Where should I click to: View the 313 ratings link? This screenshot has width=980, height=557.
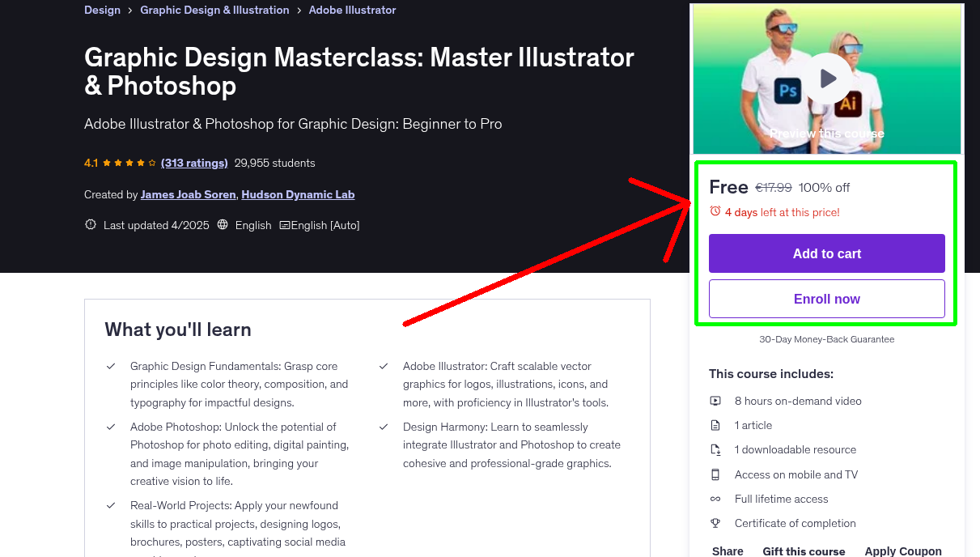click(194, 163)
